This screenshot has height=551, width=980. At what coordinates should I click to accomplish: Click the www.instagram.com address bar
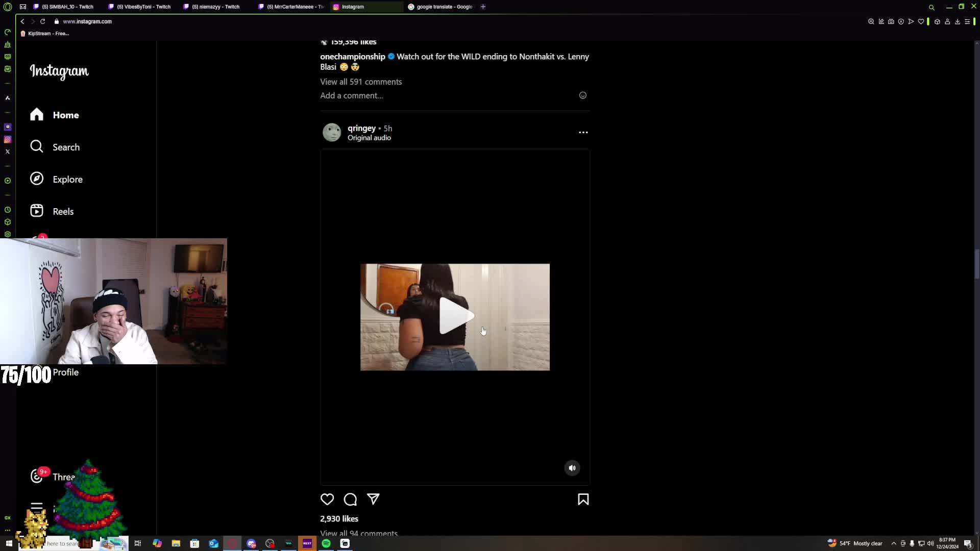tap(87, 21)
